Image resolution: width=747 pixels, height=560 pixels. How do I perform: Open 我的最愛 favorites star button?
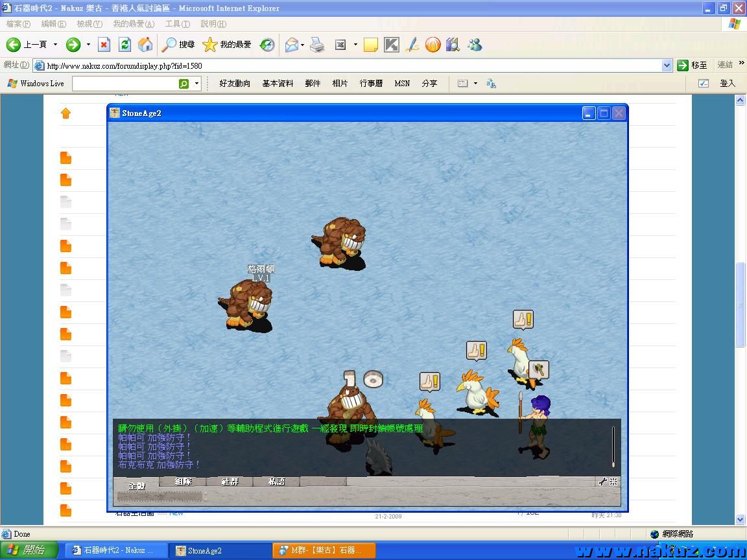pyautogui.click(x=227, y=45)
